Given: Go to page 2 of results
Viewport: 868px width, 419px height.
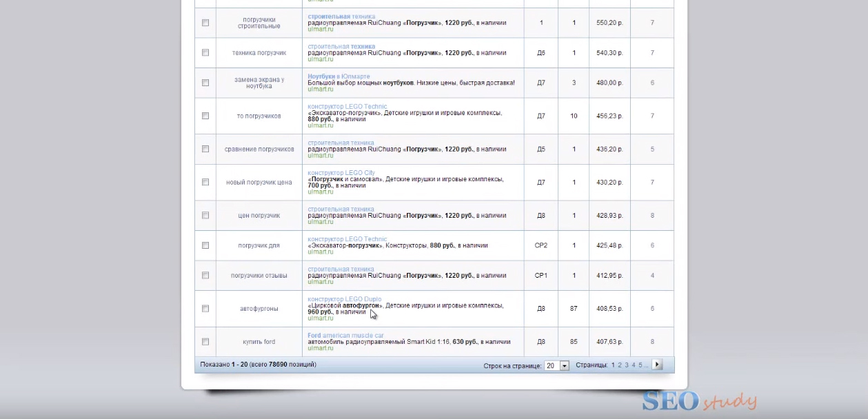Looking at the screenshot, I should (620, 365).
